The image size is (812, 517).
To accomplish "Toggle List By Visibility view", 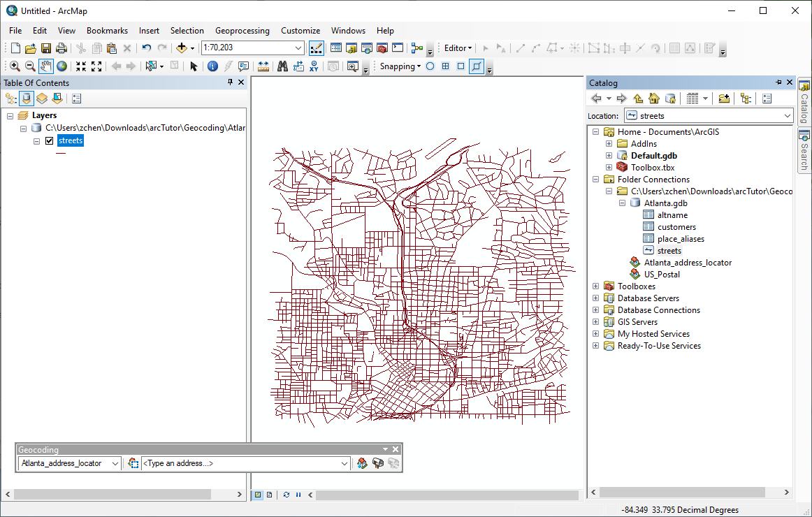I will [x=42, y=99].
